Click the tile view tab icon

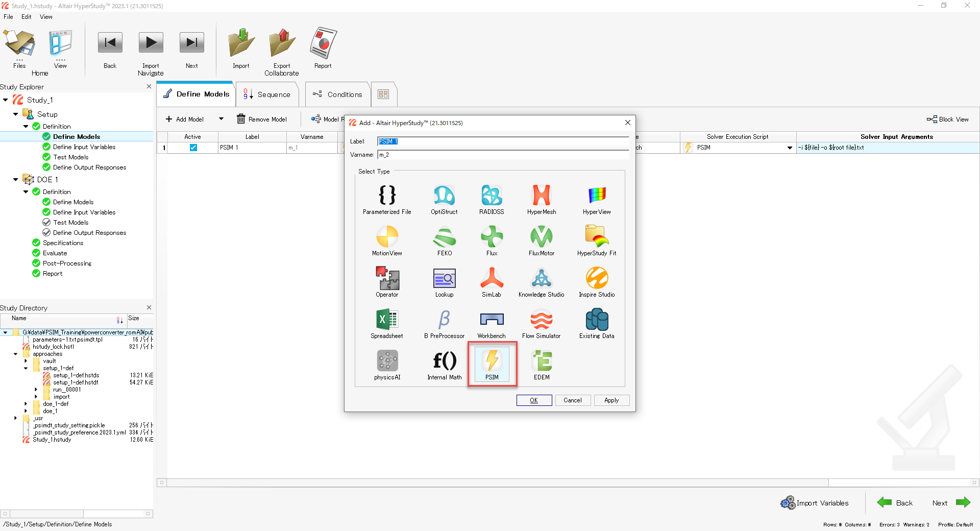click(x=383, y=94)
